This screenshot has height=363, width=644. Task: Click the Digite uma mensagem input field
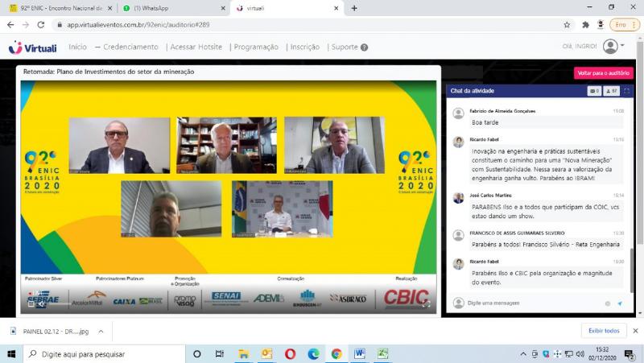point(534,303)
